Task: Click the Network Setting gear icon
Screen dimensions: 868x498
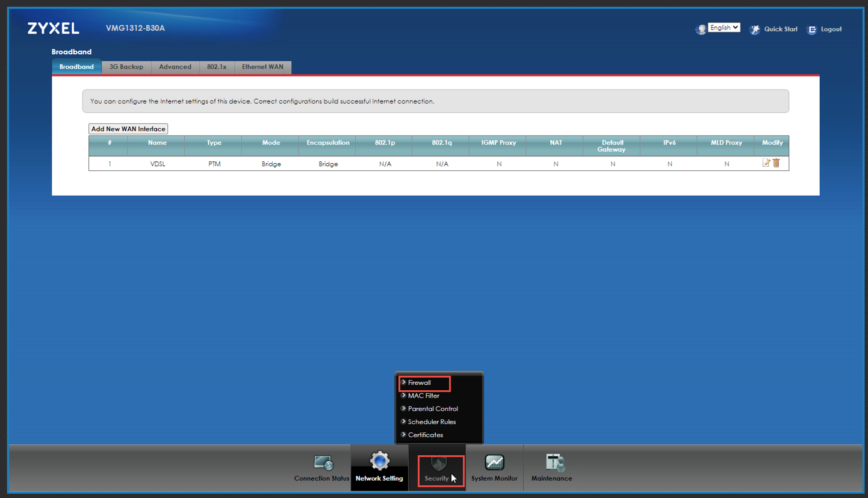Action: 380,462
